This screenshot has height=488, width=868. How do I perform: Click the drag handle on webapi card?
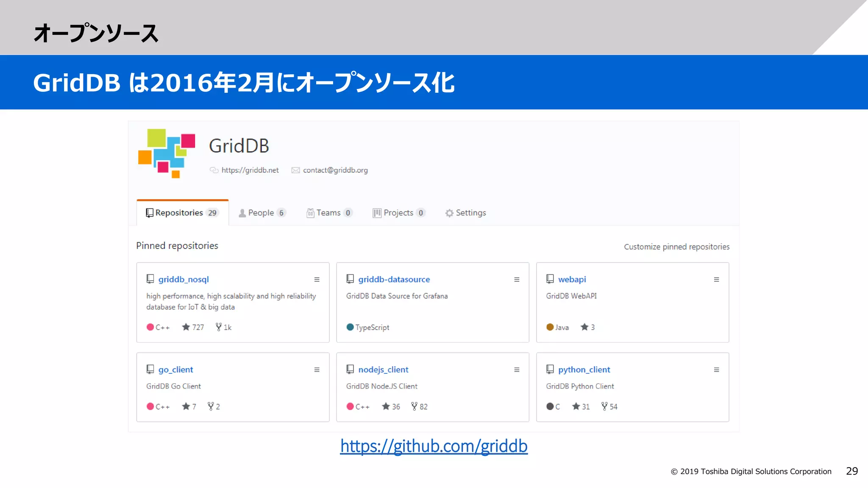(x=716, y=280)
